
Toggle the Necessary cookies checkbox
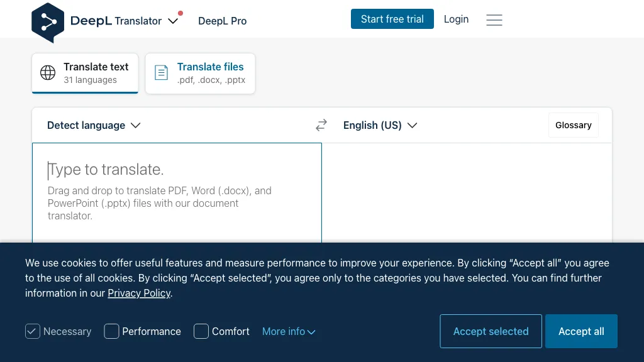33,331
